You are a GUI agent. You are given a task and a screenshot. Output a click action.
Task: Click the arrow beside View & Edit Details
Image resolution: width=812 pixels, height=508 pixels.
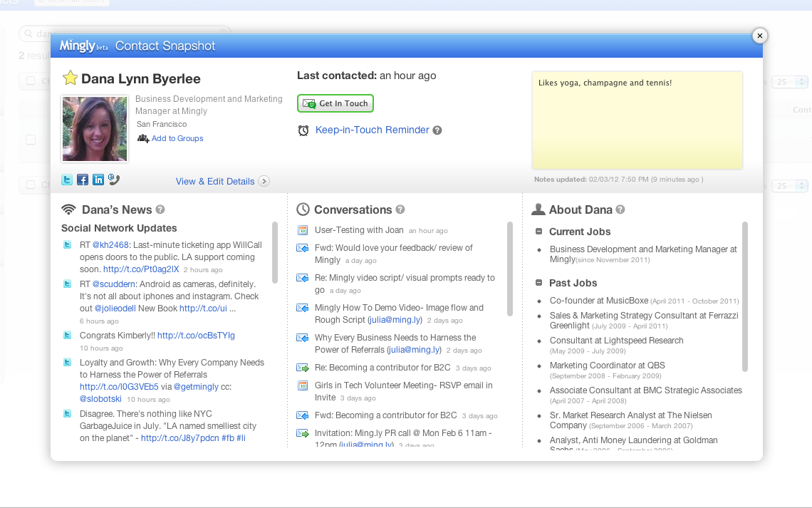coord(264,182)
